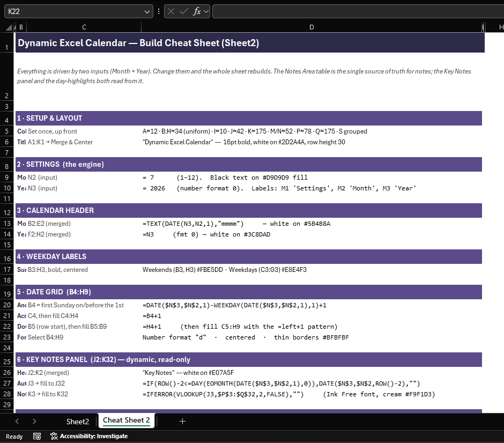The height and width of the screenshot is (443, 504).
Task: Add a new sheet with the plus icon
Action: 182,421
